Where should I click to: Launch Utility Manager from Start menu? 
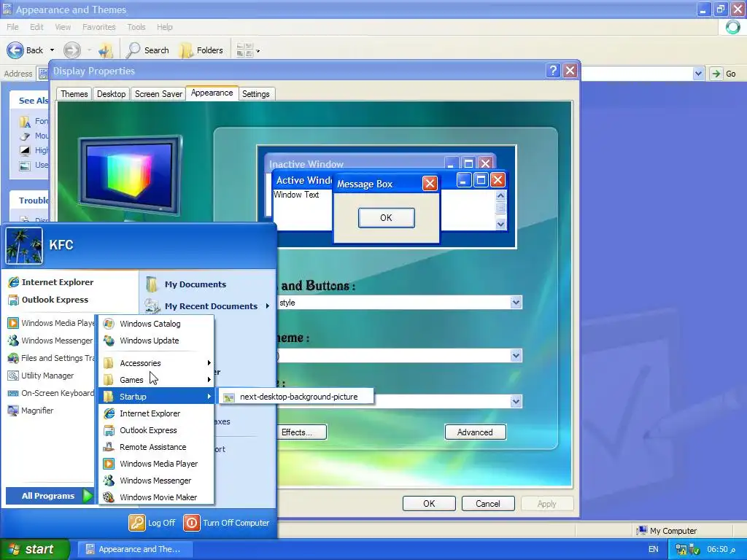pyautogui.click(x=41, y=376)
